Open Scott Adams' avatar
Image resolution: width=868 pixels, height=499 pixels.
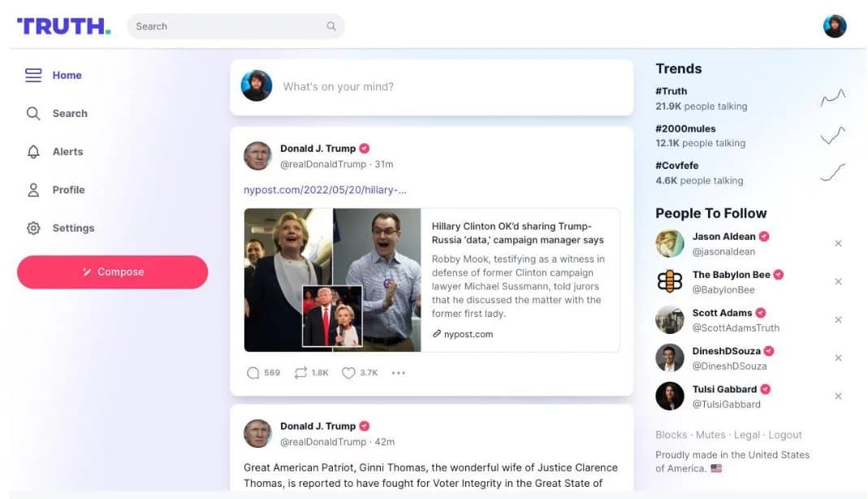[670, 319]
